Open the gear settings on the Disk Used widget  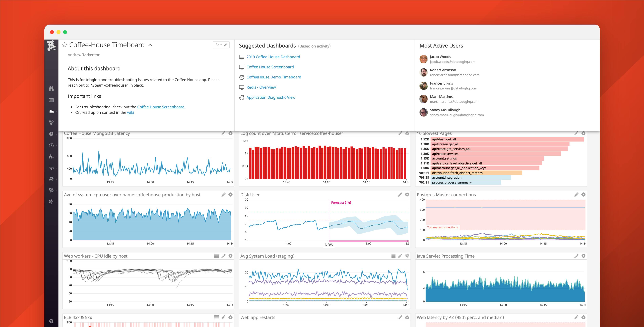(x=407, y=194)
